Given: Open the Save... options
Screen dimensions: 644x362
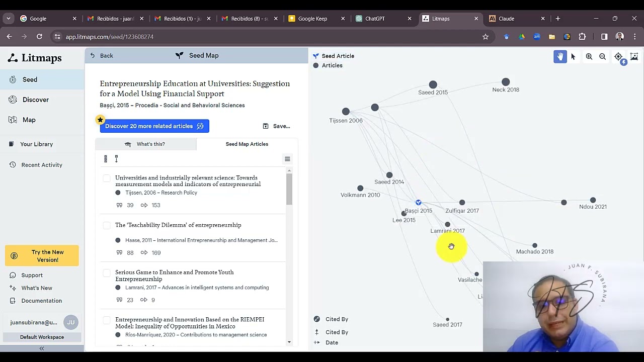Looking at the screenshot, I should pyautogui.click(x=277, y=126).
